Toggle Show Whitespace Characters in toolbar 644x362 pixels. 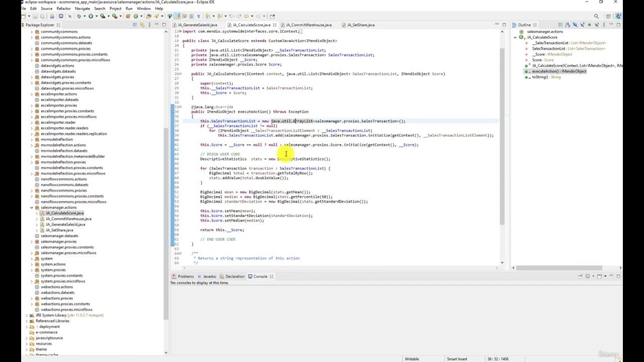pos(198,16)
